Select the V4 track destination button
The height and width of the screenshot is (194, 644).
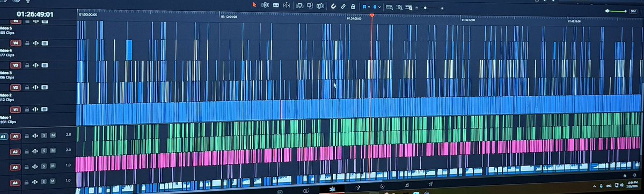coord(16,42)
